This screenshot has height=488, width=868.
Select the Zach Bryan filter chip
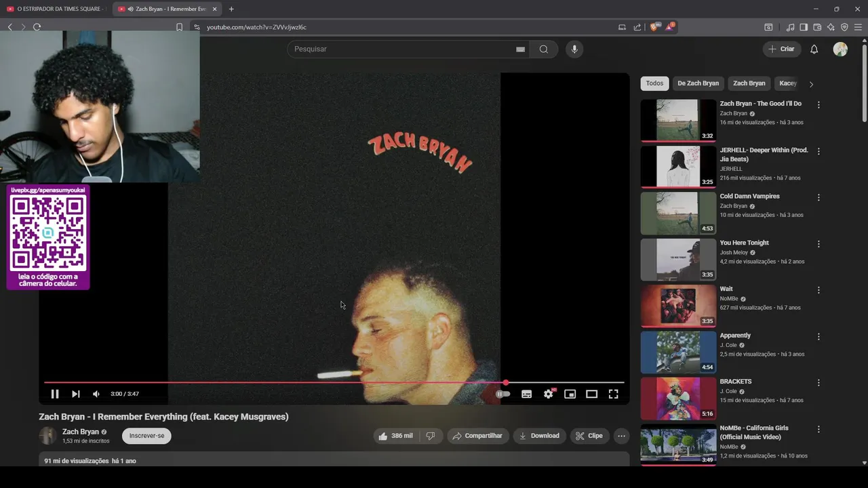749,83
